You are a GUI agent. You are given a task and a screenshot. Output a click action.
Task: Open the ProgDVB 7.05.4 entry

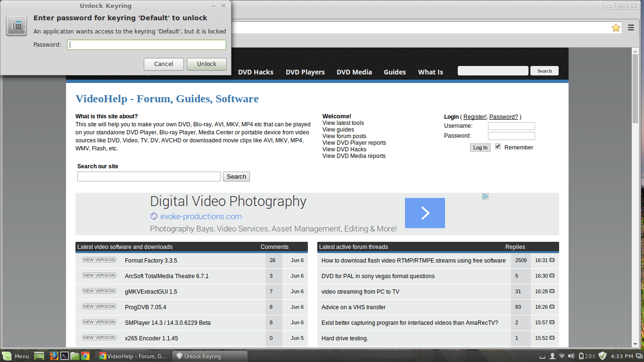[x=146, y=307]
